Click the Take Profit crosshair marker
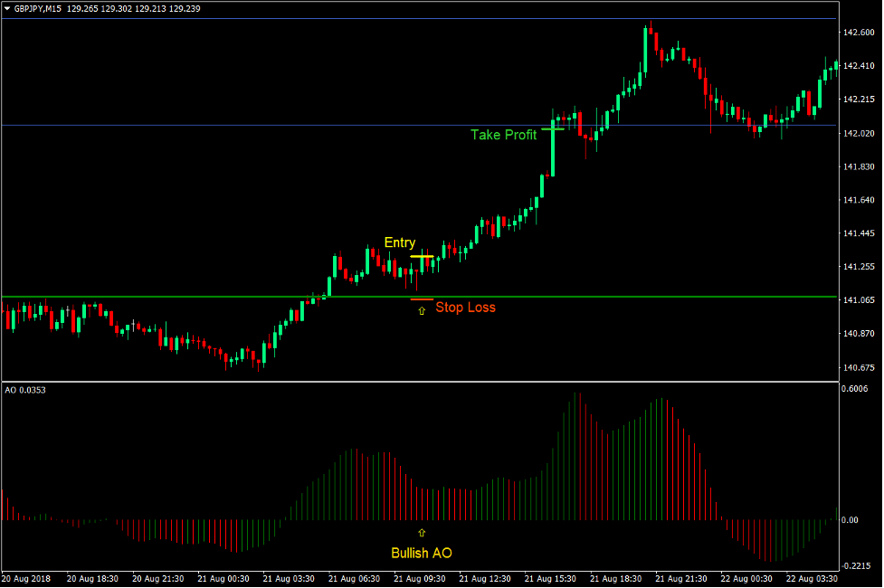This screenshot has width=884, height=588. pyautogui.click(x=553, y=129)
